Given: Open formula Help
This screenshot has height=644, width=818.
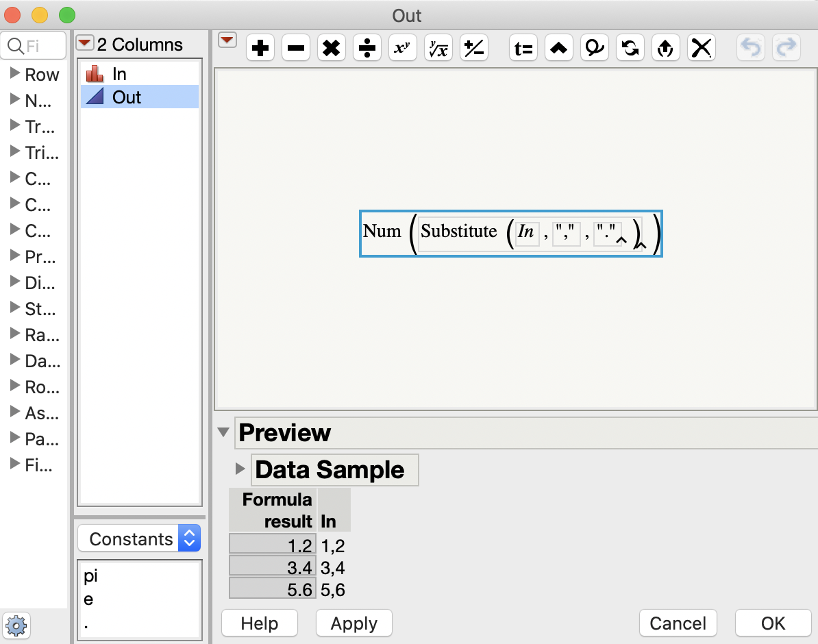Looking at the screenshot, I should point(260,623).
